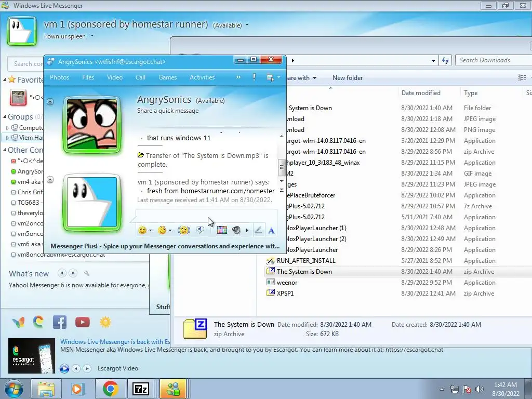Screen dimensions: 532x399
Task: Open the 7-Zip File Manager taskbar icon
Action: point(140,389)
